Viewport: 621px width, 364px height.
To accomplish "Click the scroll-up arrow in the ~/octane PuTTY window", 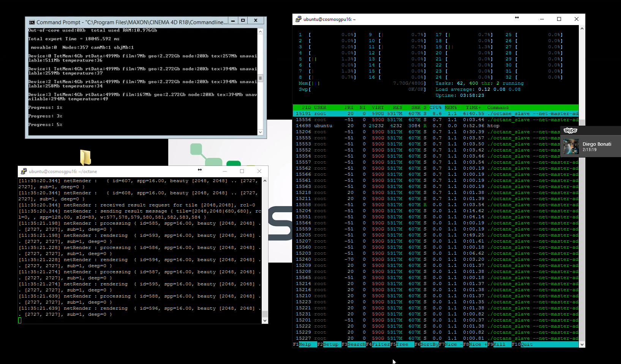I will [265, 181].
